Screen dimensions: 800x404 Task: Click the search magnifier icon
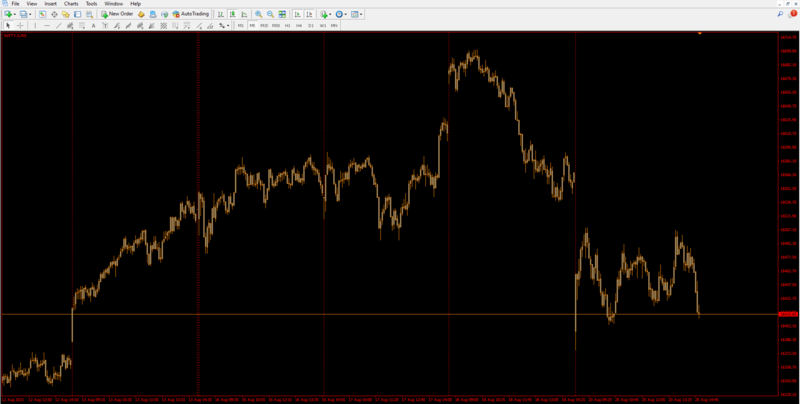click(780, 14)
